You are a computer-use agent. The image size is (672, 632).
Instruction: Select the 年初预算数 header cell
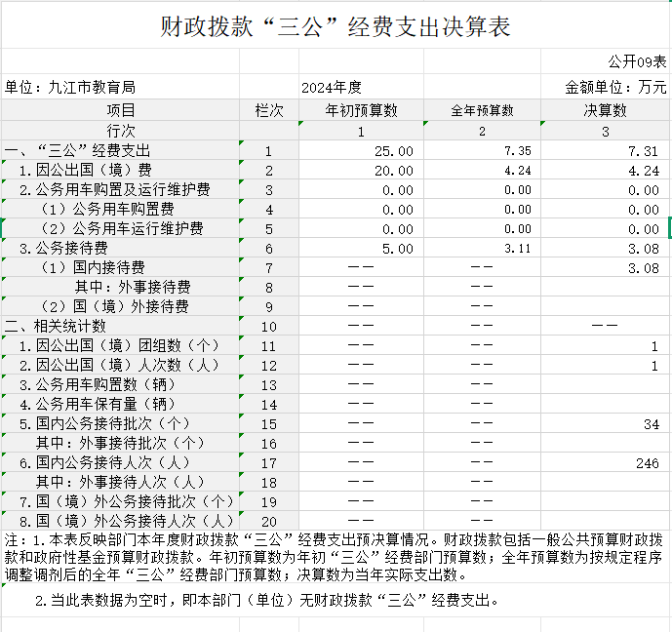click(x=361, y=110)
